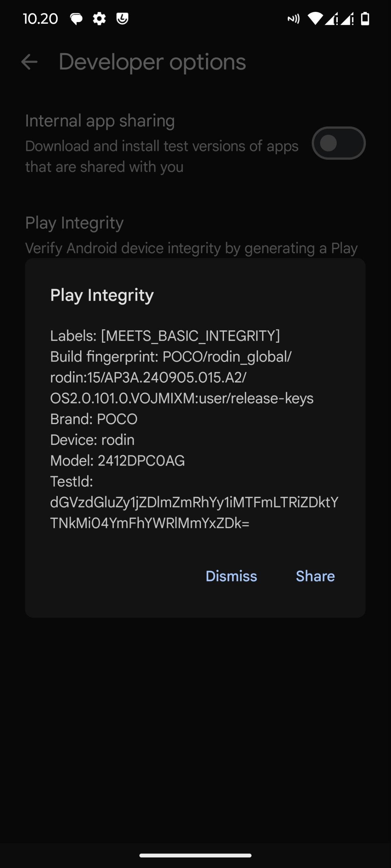The height and width of the screenshot is (868, 391).
Task: Tap the battery status icon
Action: [365, 19]
